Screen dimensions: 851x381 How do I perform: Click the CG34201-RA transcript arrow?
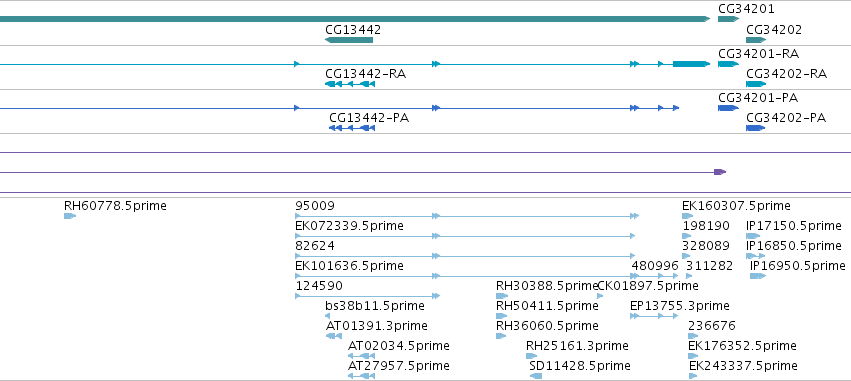[x=728, y=64]
